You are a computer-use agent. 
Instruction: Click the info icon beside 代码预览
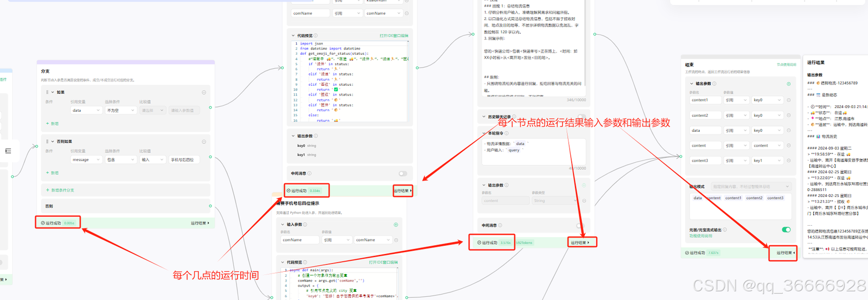tap(316, 36)
